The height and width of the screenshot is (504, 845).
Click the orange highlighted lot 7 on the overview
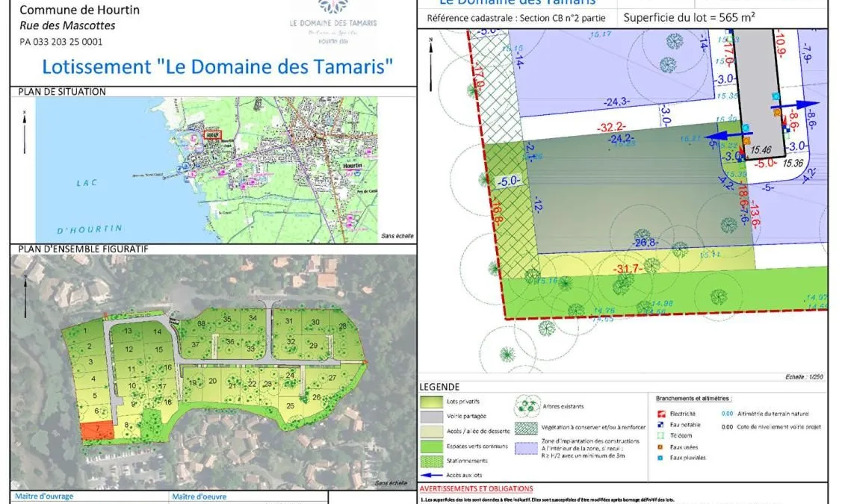pos(98,431)
